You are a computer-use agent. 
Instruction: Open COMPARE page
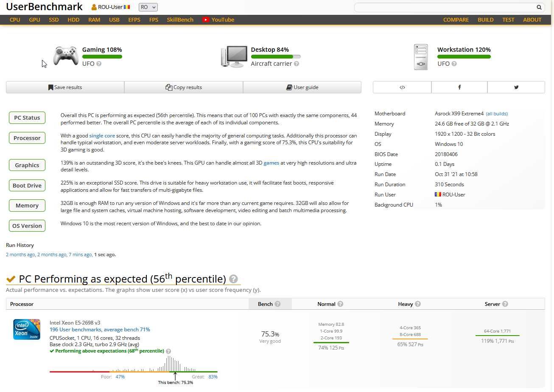click(x=456, y=20)
